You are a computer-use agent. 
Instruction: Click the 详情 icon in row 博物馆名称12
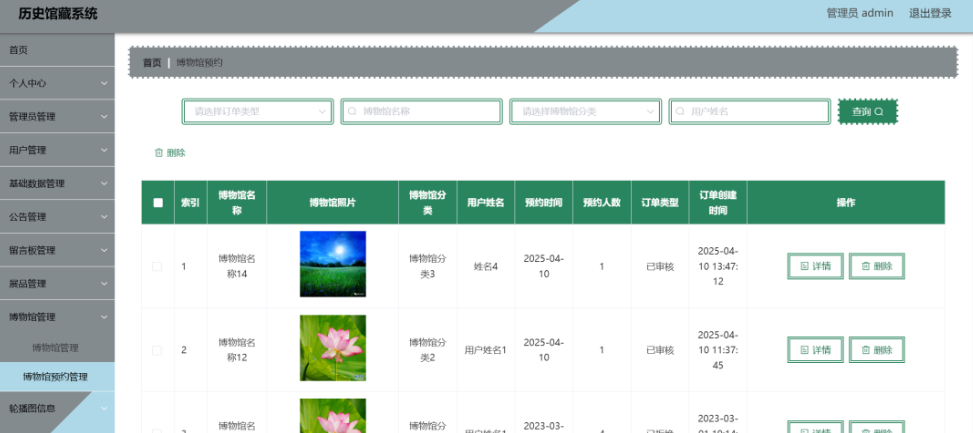point(804,350)
